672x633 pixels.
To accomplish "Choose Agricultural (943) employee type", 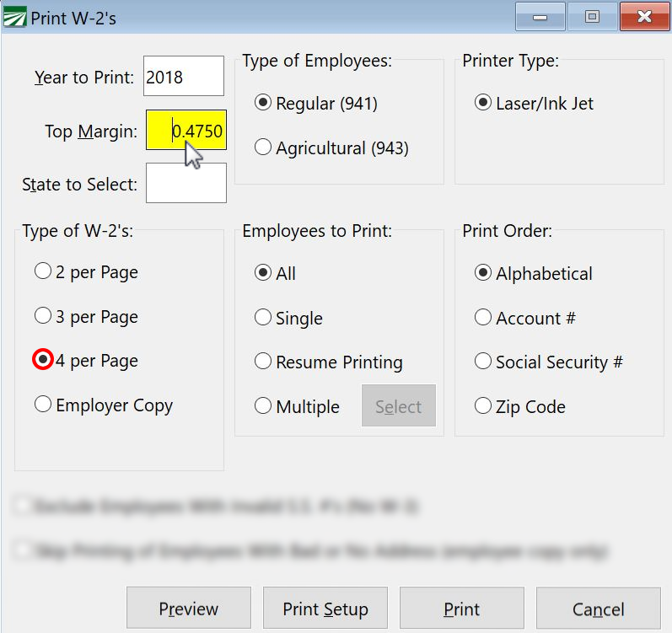I will pos(263,148).
